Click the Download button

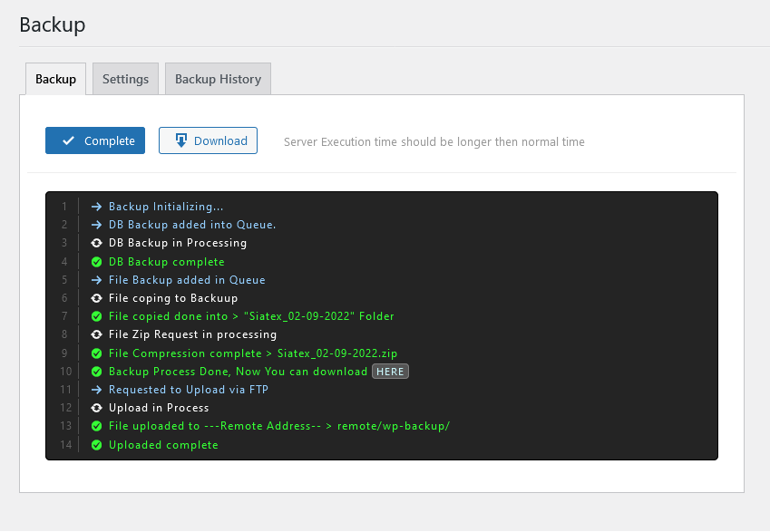point(208,140)
